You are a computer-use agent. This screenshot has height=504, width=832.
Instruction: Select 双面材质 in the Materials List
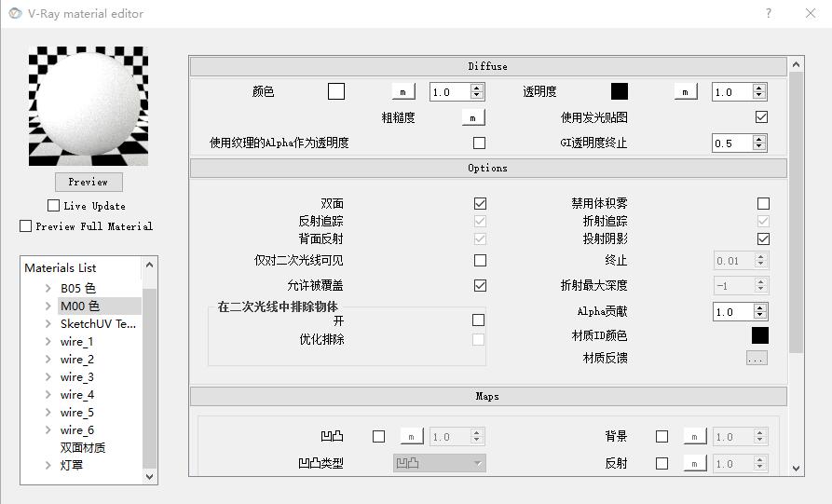[83, 447]
